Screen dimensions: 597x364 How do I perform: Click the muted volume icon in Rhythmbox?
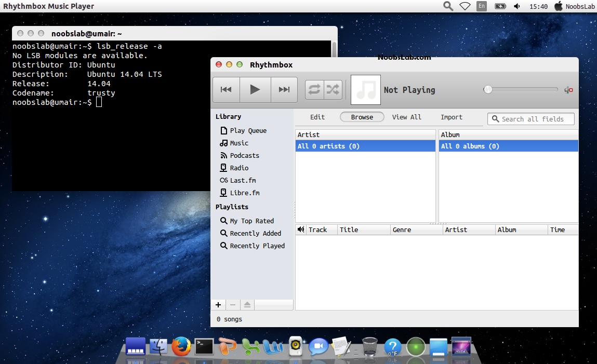pos(568,90)
